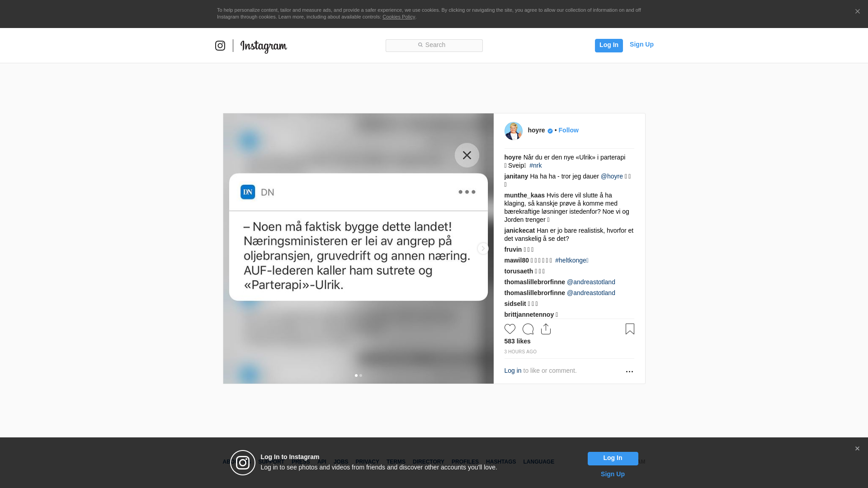View the 583 likes list
The image size is (868, 488).
(517, 341)
